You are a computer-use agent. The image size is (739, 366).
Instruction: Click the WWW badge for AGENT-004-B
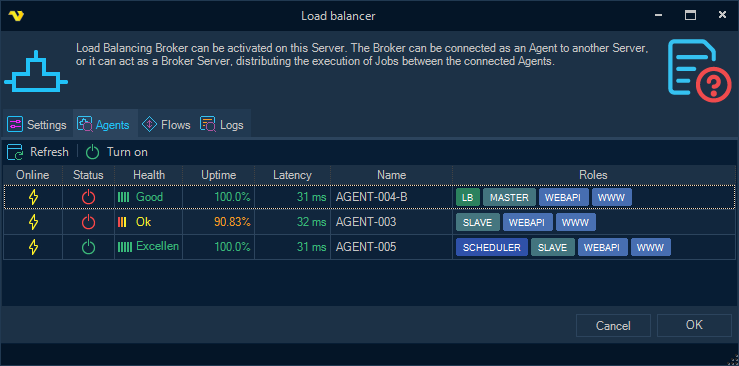pos(612,197)
